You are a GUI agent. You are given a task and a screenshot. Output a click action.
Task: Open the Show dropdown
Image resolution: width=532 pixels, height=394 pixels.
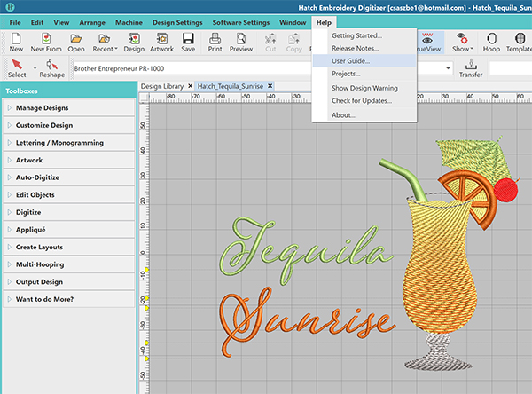tap(461, 42)
